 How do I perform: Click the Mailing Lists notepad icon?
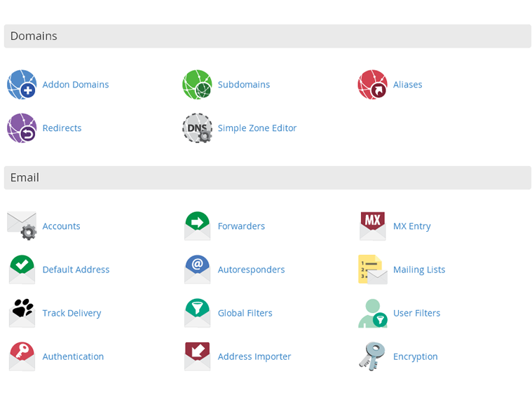click(x=372, y=270)
